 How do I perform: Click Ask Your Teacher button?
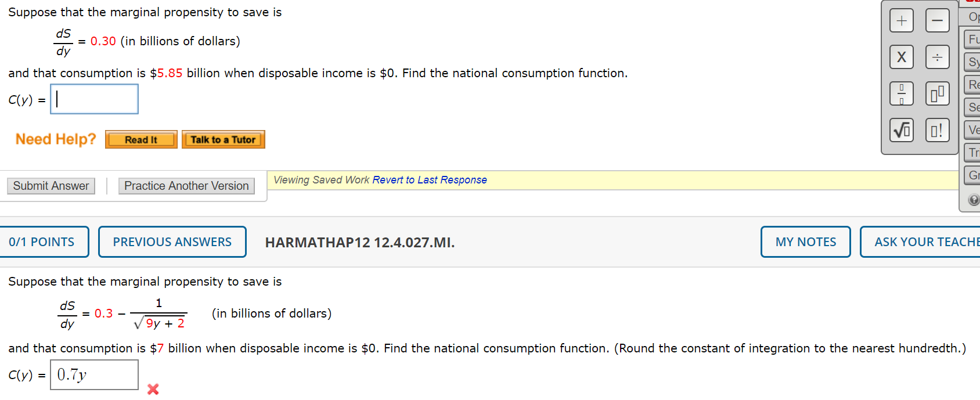coord(920,242)
